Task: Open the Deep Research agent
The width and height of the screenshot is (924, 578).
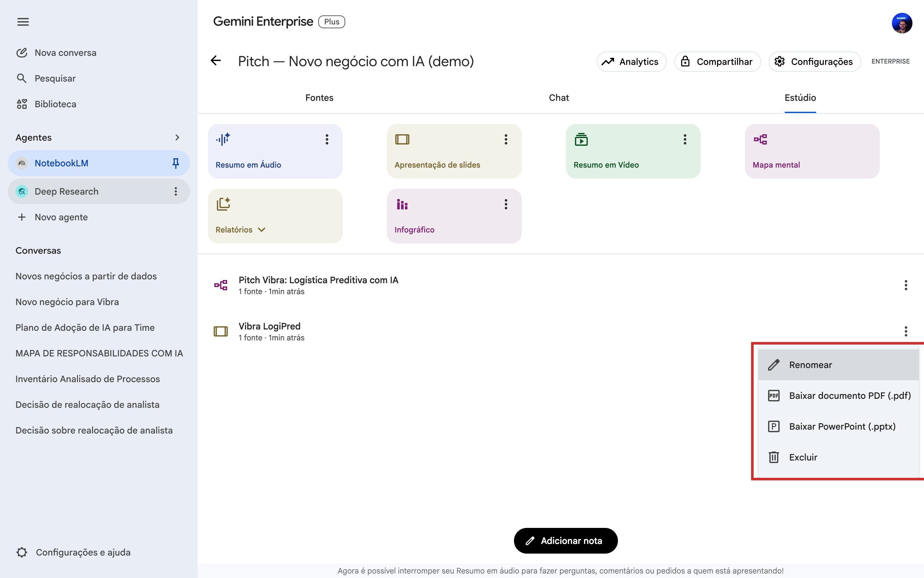Action: tap(98, 191)
